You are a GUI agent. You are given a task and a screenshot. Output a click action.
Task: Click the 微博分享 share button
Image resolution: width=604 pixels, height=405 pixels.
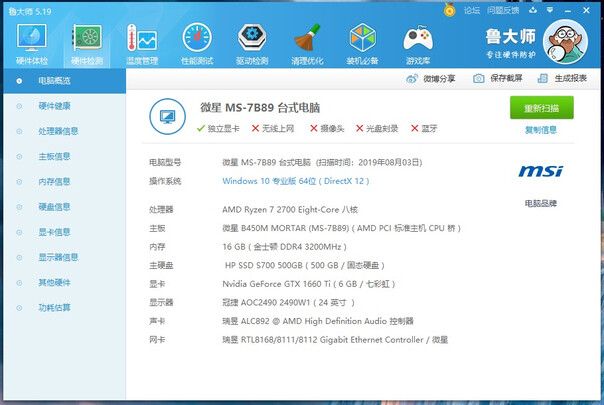pyautogui.click(x=432, y=78)
